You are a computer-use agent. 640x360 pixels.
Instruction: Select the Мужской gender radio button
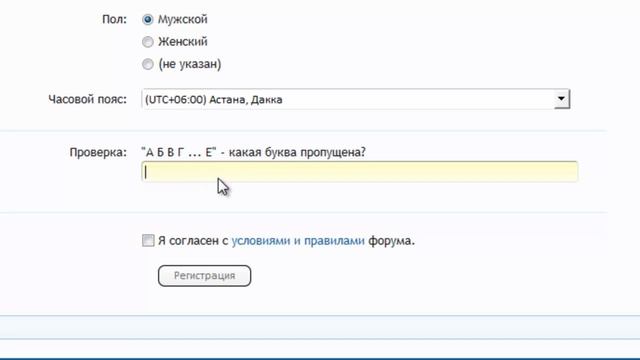(148, 19)
